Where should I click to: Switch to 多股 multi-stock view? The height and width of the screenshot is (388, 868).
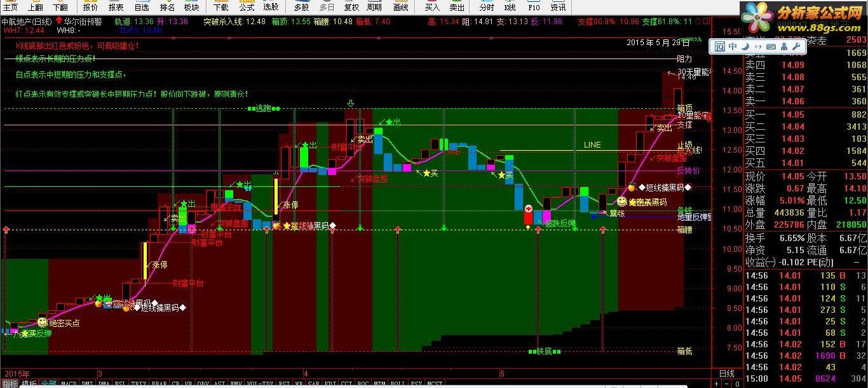(301, 8)
